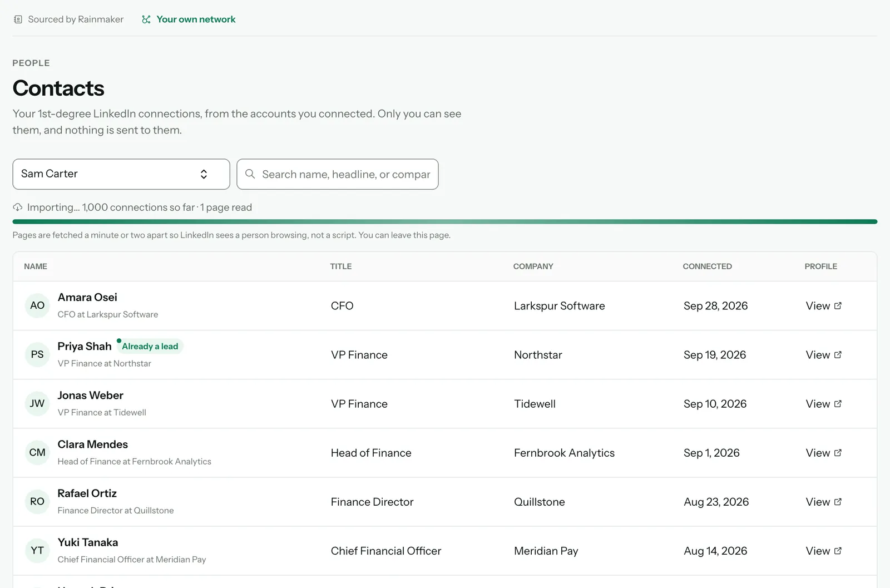Click the Chief Financial Officer title cell
The width and height of the screenshot is (890, 588).
(x=386, y=551)
